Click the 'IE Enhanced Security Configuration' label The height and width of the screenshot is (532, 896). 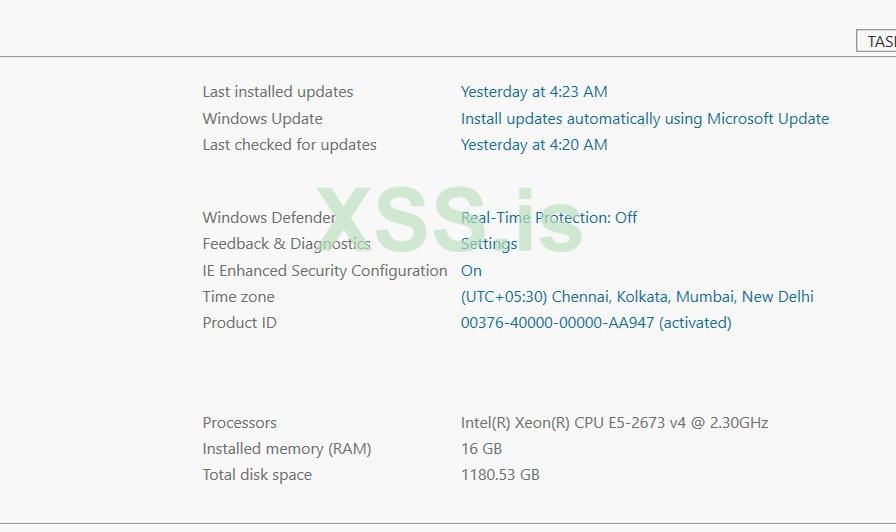(324, 271)
